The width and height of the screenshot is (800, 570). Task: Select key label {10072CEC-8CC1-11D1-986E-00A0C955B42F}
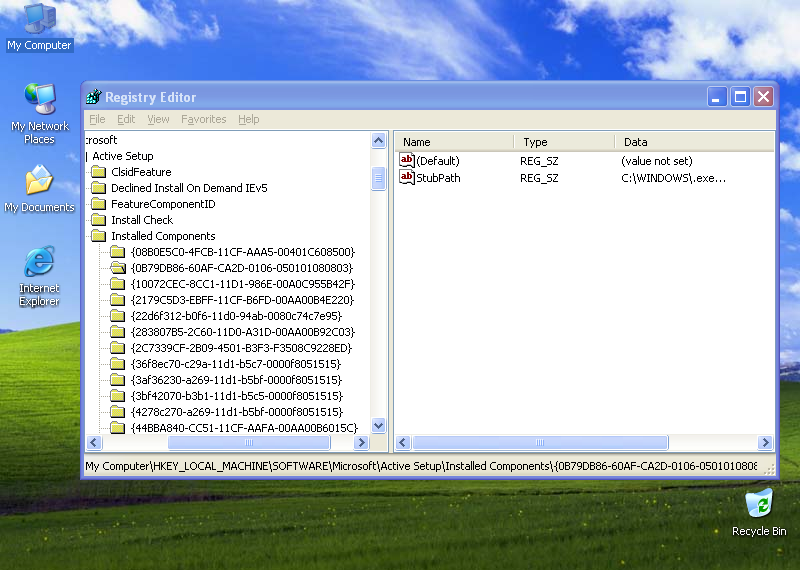242,284
